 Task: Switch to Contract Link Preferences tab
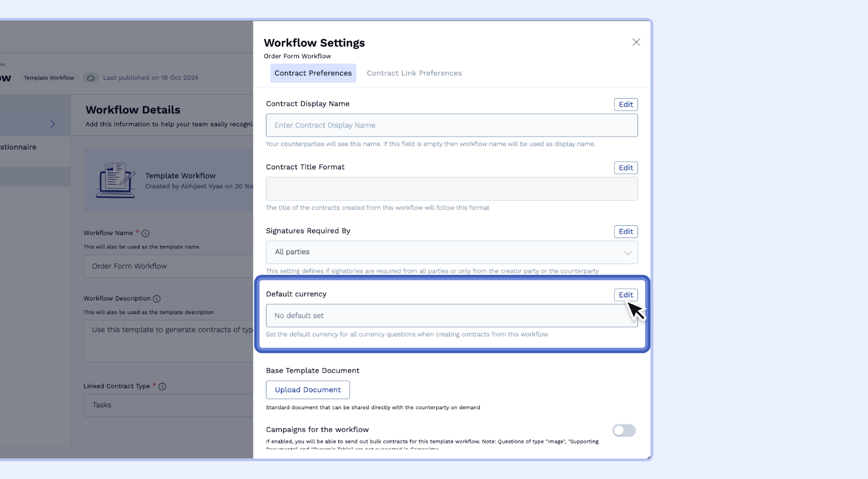414,73
